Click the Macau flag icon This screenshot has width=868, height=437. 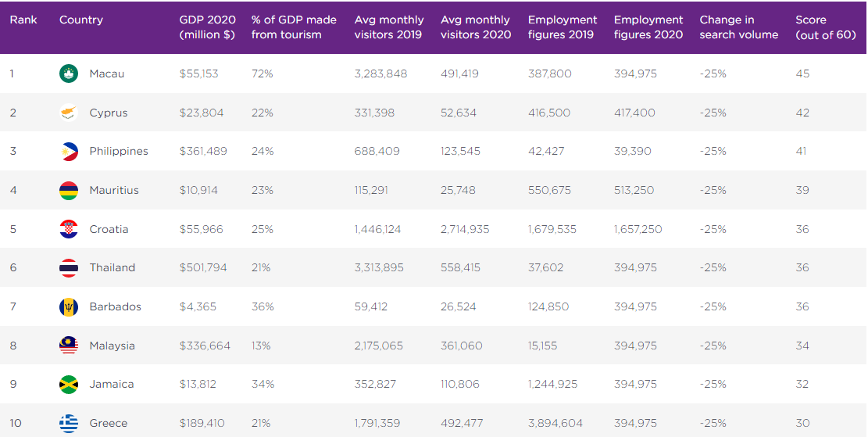coord(69,73)
